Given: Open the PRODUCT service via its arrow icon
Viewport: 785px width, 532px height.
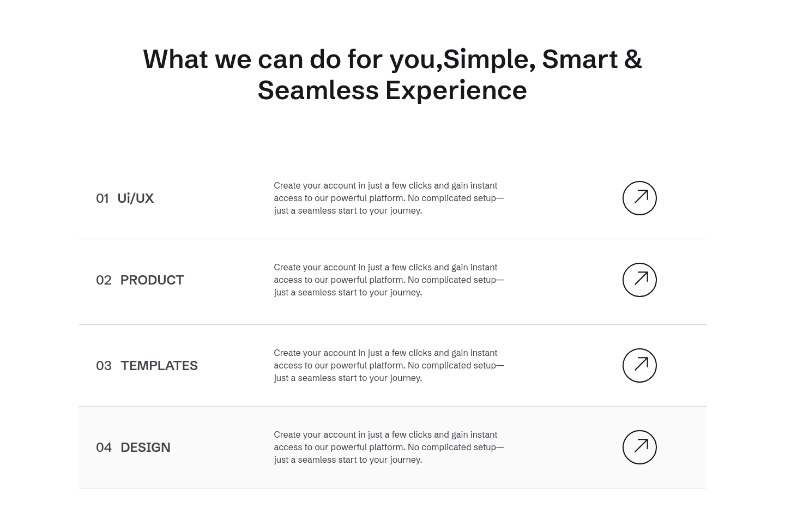Looking at the screenshot, I should point(639,280).
